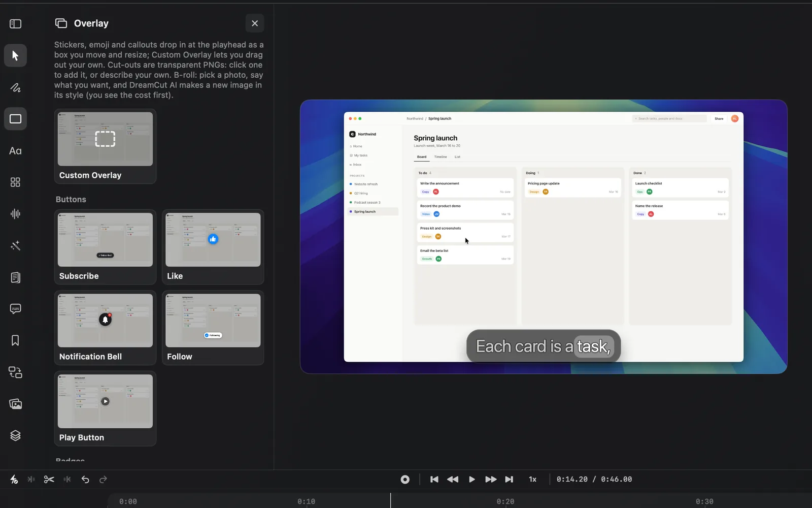Skip to the start of the video
The width and height of the screenshot is (812, 508).
click(434, 479)
